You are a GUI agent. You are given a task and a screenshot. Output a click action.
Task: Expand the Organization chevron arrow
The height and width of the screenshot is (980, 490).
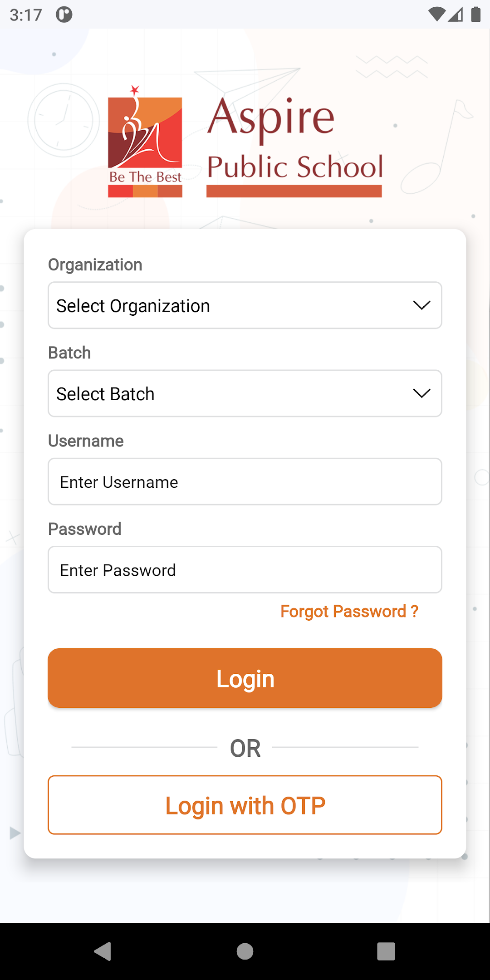pyautogui.click(x=421, y=305)
